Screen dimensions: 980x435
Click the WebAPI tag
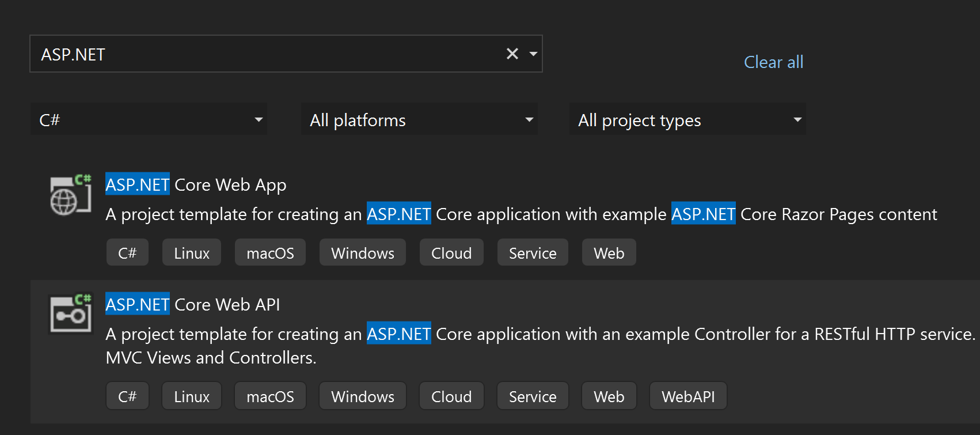[x=688, y=396]
